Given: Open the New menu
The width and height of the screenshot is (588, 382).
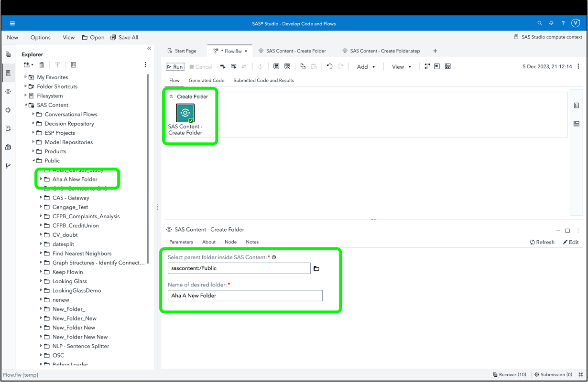Looking at the screenshot, I should [x=12, y=37].
